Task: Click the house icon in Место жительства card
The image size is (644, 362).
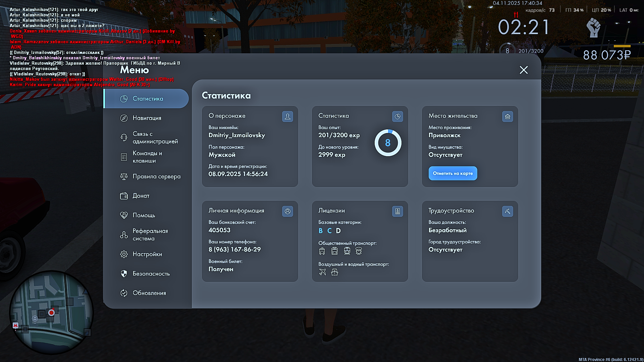Action: tap(507, 117)
